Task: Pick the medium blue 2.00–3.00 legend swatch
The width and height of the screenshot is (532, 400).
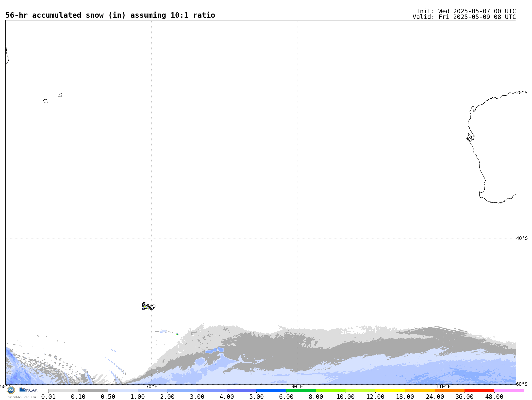Action: click(182, 391)
